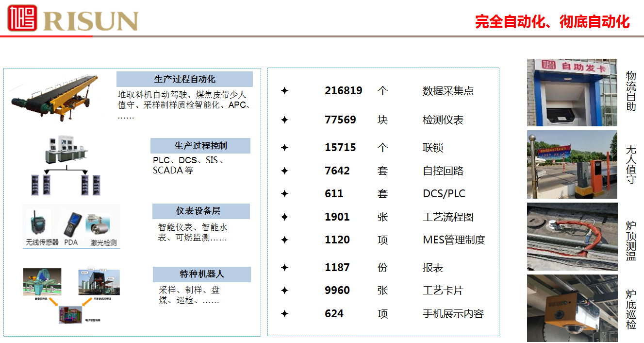Click the red slide title 完全自动化、彻底自动化

(x=552, y=22)
